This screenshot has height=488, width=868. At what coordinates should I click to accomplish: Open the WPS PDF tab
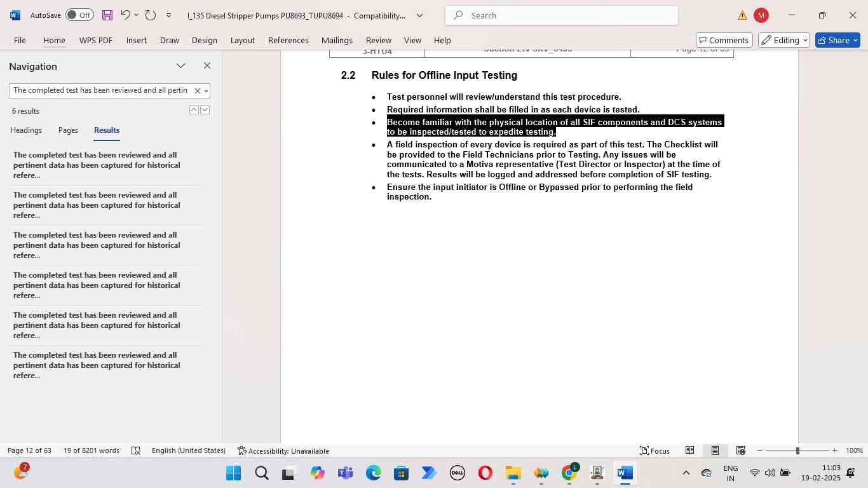point(96,40)
